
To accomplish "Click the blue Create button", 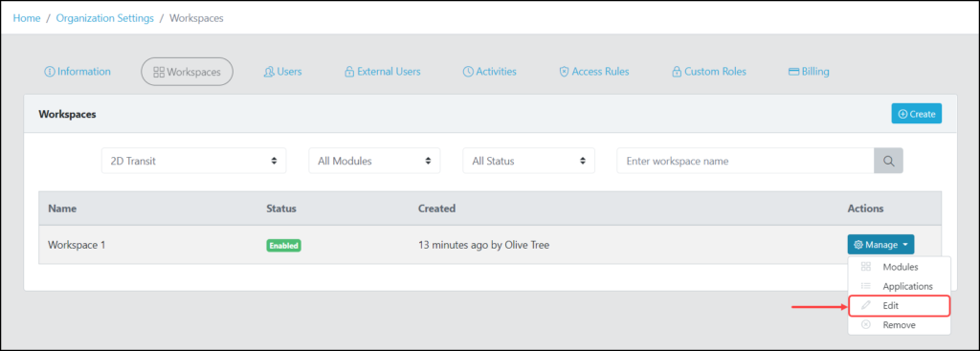I will pos(916,114).
